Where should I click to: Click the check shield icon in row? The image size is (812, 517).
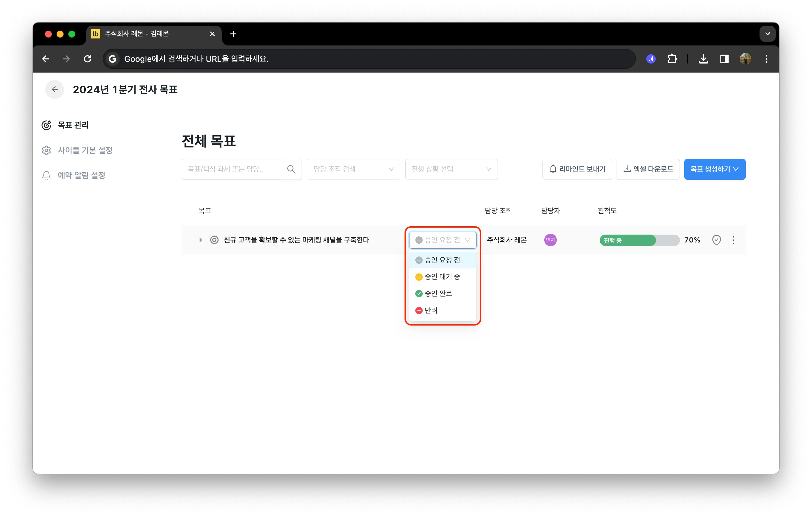pos(716,240)
